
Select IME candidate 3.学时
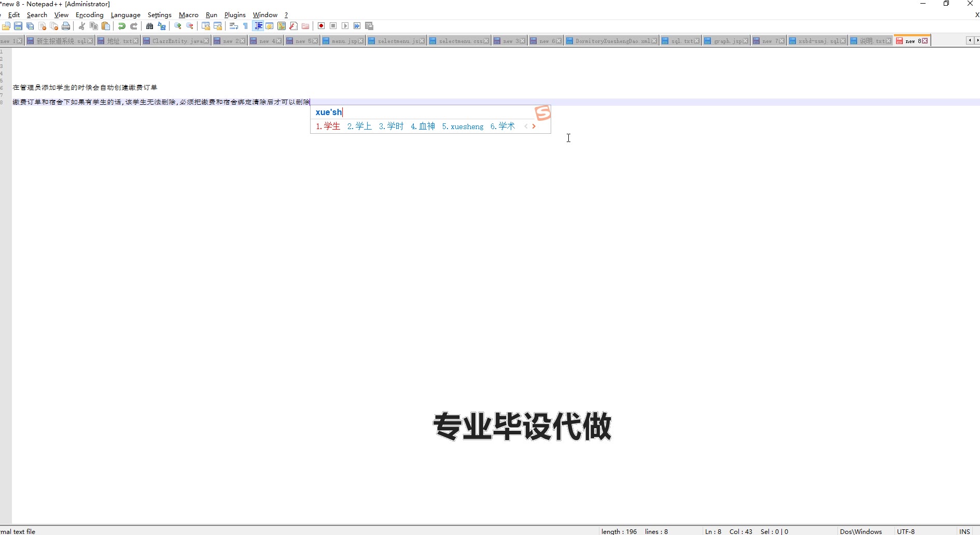pos(391,126)
